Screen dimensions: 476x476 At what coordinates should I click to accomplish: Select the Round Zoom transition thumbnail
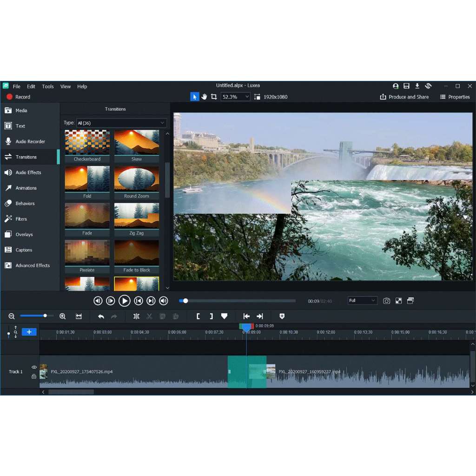coord(137,179)
